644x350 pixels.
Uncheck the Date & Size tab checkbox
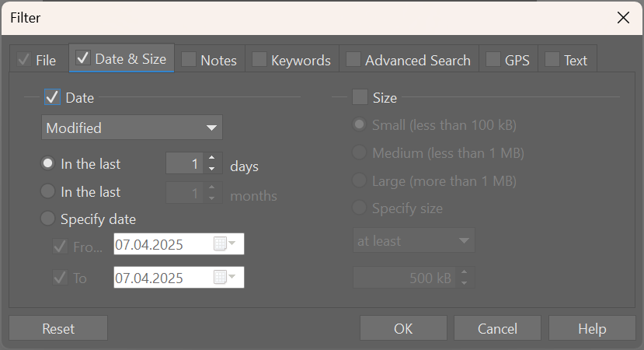[x=83, y=58]
